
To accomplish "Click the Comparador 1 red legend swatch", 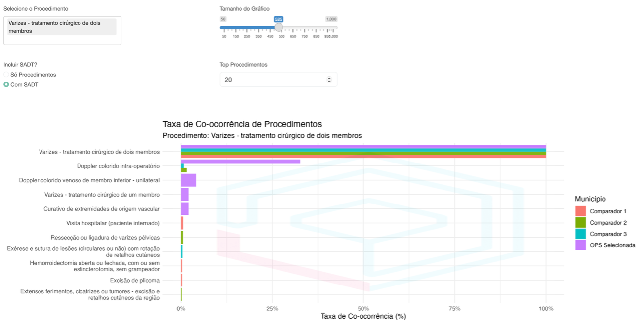I will (x=580, y=211).
